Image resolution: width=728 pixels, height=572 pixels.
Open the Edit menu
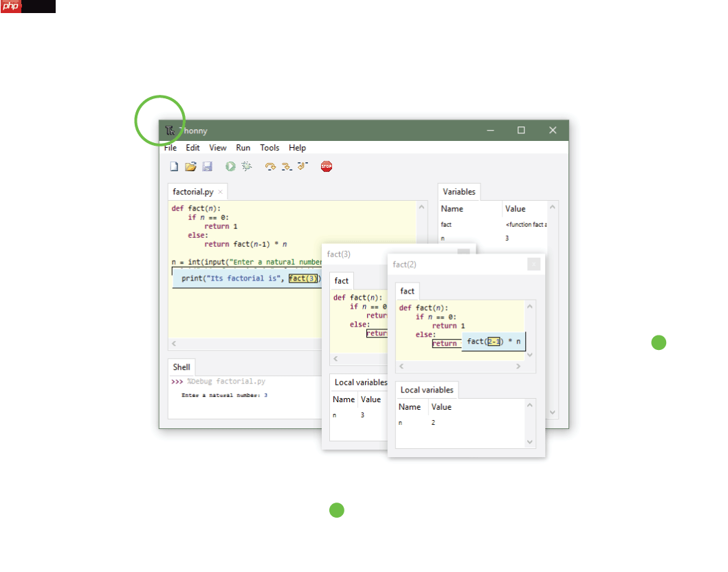192,148
